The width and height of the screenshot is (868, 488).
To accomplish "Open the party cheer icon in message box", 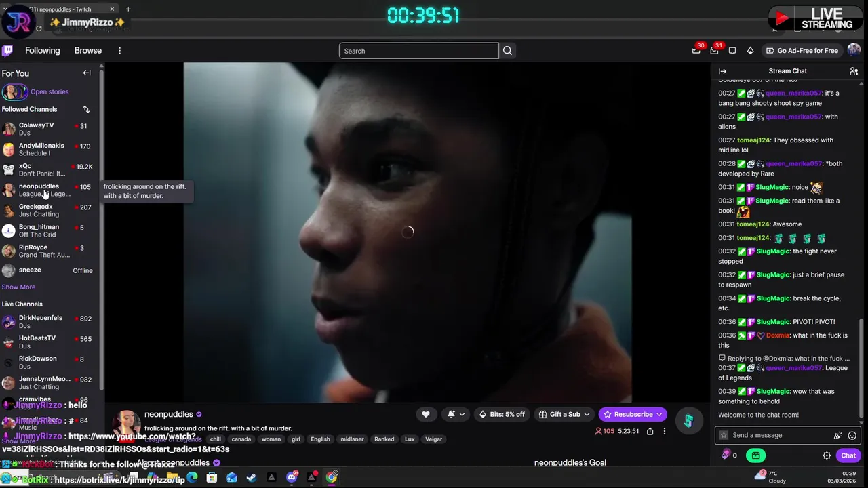I will point(838,436).
